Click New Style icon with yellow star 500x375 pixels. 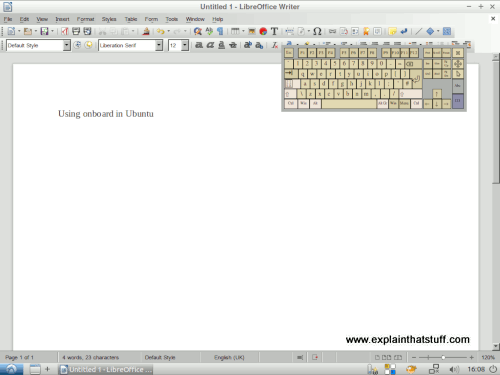88,45
